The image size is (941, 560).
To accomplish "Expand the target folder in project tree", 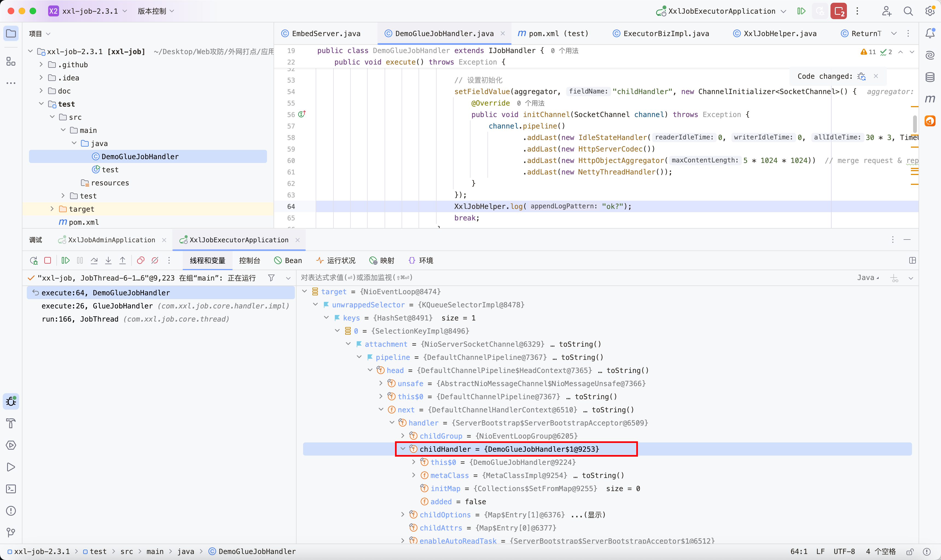I will coord(52,209).
